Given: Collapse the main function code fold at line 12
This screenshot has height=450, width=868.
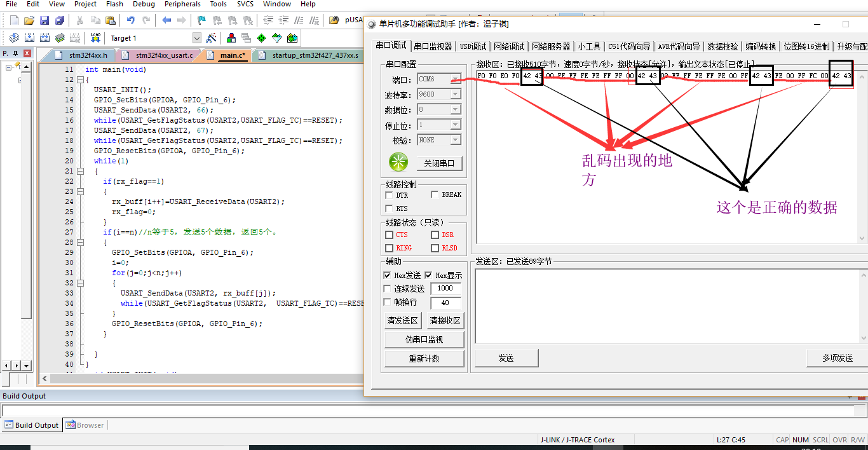Looking at the screenshot, I should click(x=80, y=80).
